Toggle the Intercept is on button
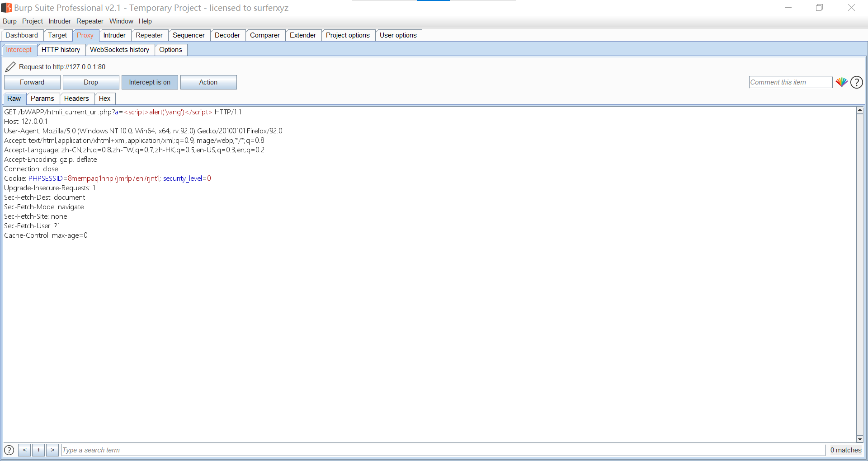The width and height of the screenshot is (868, 461). [150, 82]
